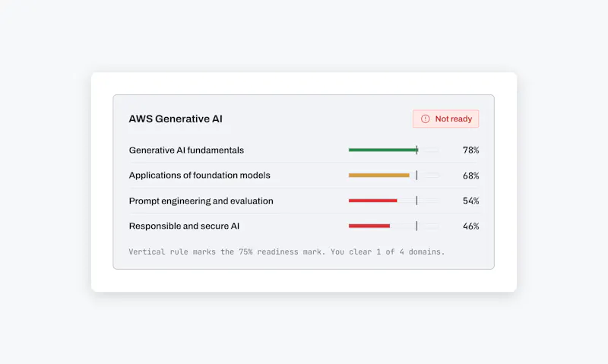Click the 75% marker on Prompt engineering row
The image size is (608, 364).
click(416, 201)
